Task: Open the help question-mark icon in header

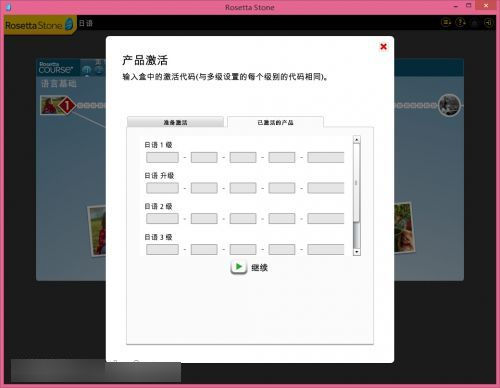Action: click(460, 23)
